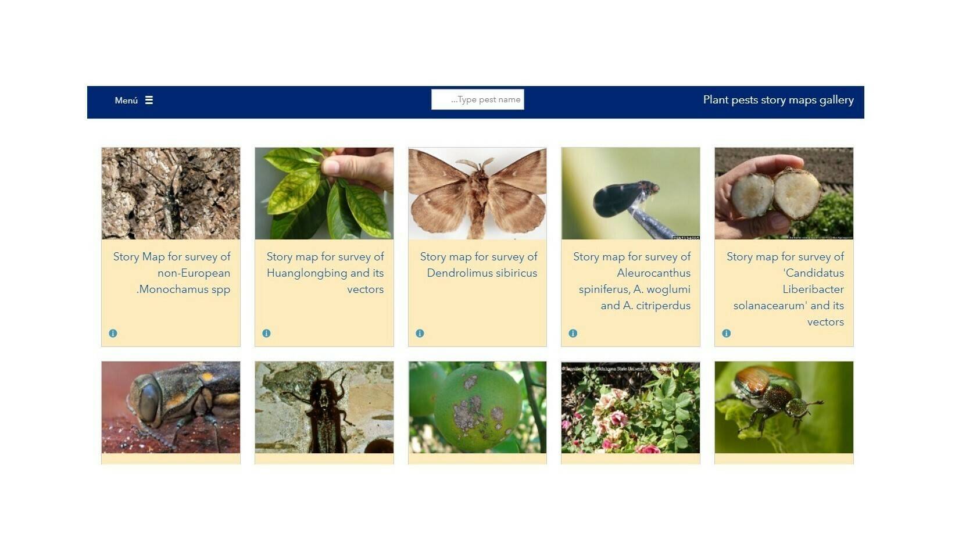Open Candidatus Liberibacter solanacearum story map

click(785, 289)
